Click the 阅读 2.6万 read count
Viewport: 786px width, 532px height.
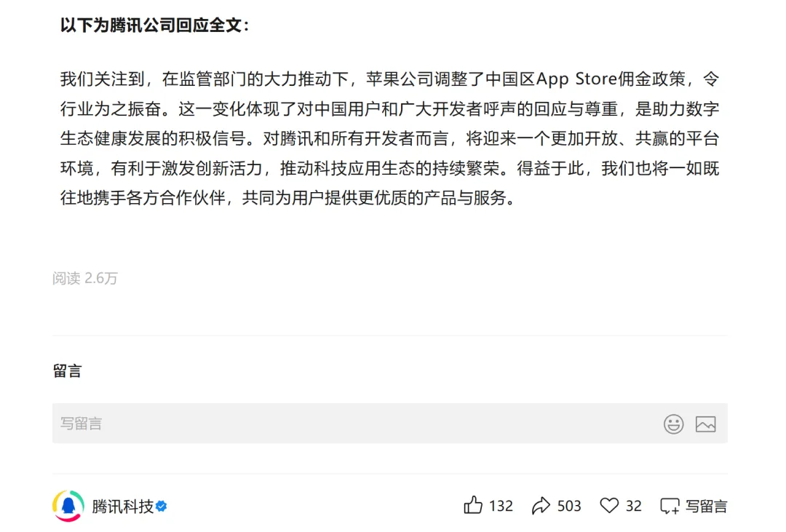[84, 278]
